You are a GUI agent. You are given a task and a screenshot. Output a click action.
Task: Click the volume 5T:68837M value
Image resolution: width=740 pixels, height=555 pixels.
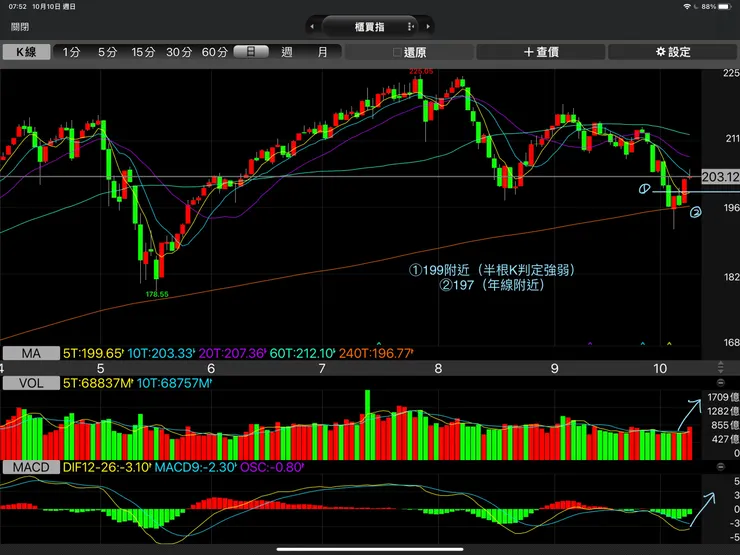point(98,383)
